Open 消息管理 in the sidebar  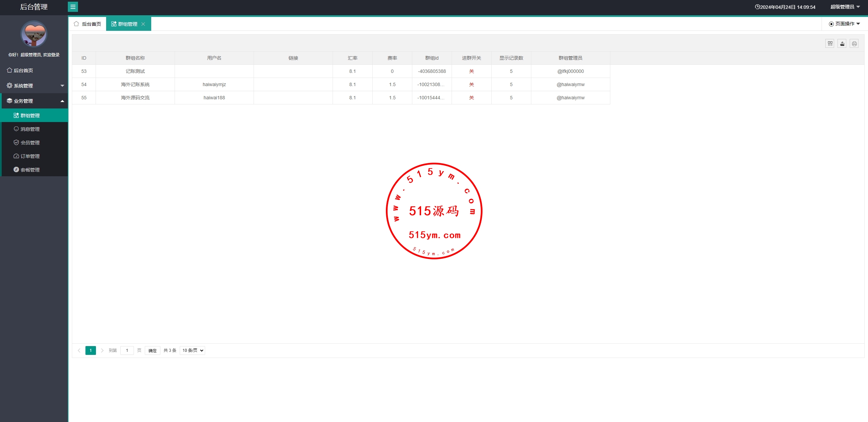[30, 129]
